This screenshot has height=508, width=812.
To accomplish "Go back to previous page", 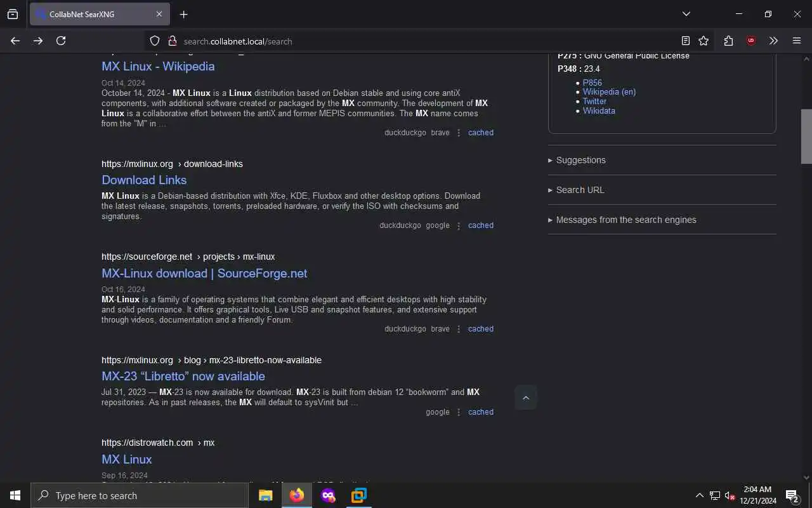I will (15, 41).
